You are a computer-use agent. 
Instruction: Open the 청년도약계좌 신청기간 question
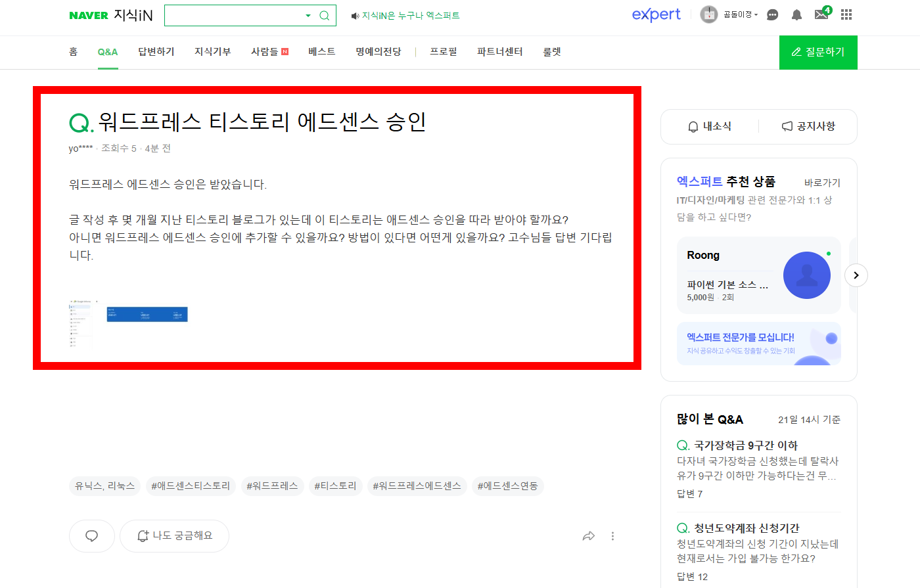(747, 528)
